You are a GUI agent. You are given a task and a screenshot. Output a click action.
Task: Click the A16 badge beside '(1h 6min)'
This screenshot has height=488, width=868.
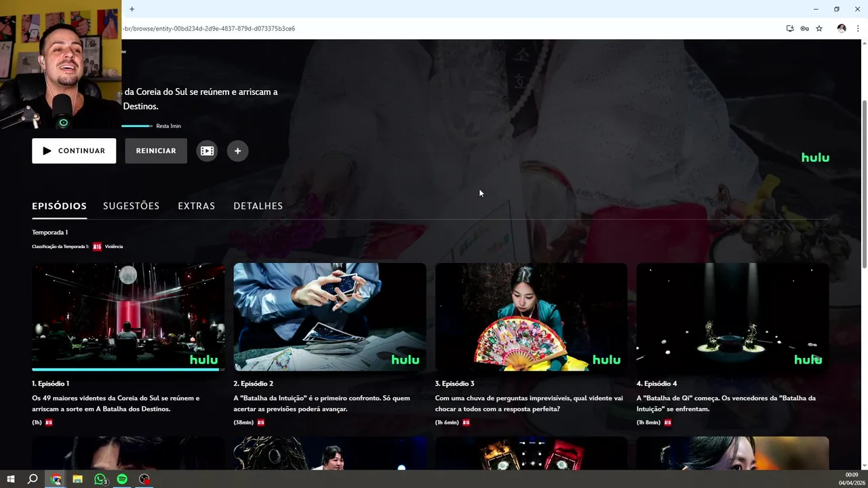(466, 422)
